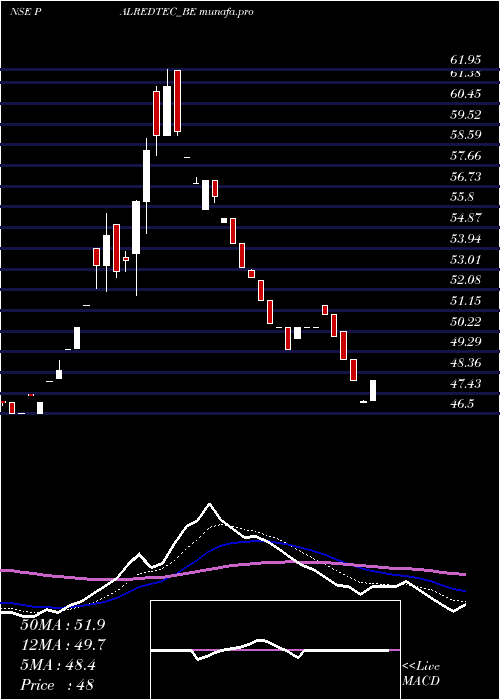
Task: Click the <<Live MACD label
Action: point(421,674)
